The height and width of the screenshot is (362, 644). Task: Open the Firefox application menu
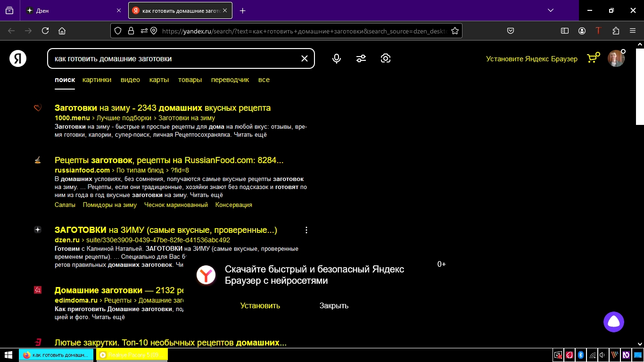pos(633,31)
